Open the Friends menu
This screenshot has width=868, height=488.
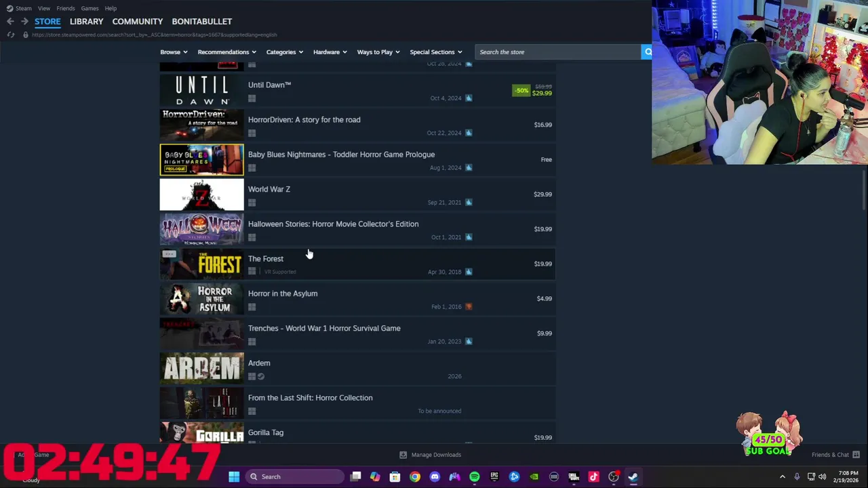66,8
